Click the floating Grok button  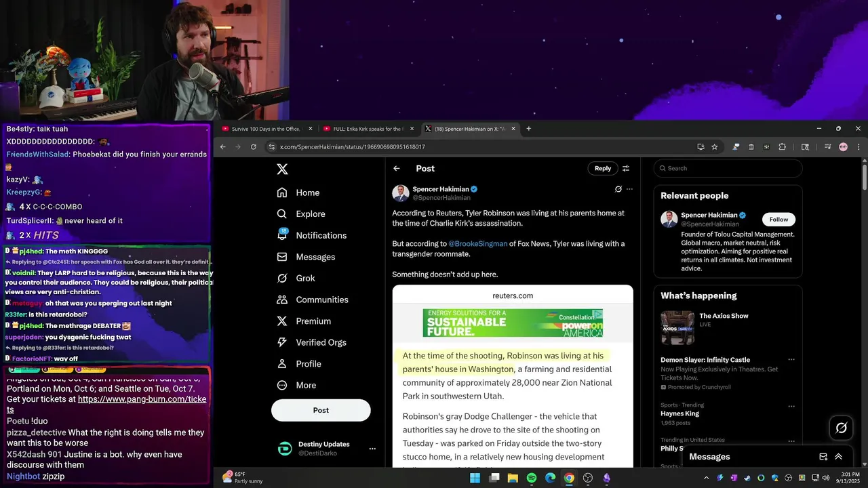[x=842, y=428]
